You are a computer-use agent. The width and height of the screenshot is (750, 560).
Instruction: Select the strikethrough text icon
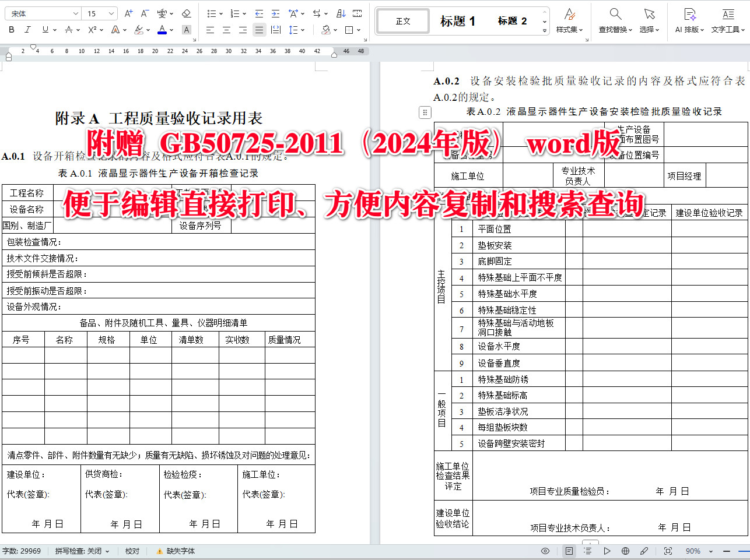(x=69, y=29)
